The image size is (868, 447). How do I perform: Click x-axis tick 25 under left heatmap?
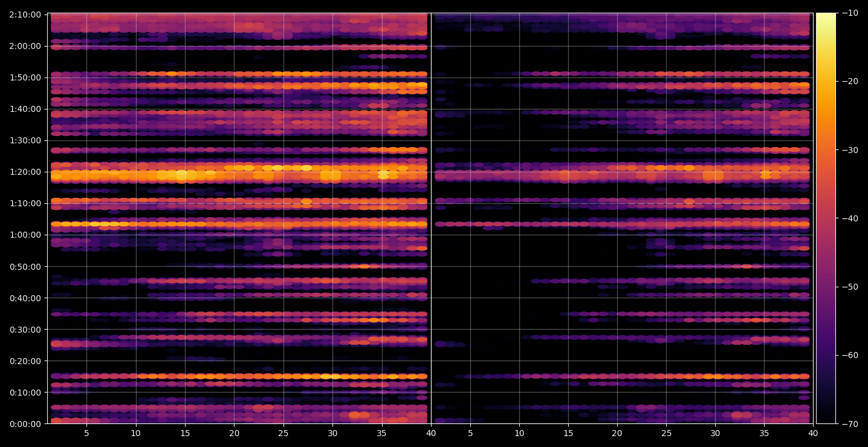click(x=283, y=433)
